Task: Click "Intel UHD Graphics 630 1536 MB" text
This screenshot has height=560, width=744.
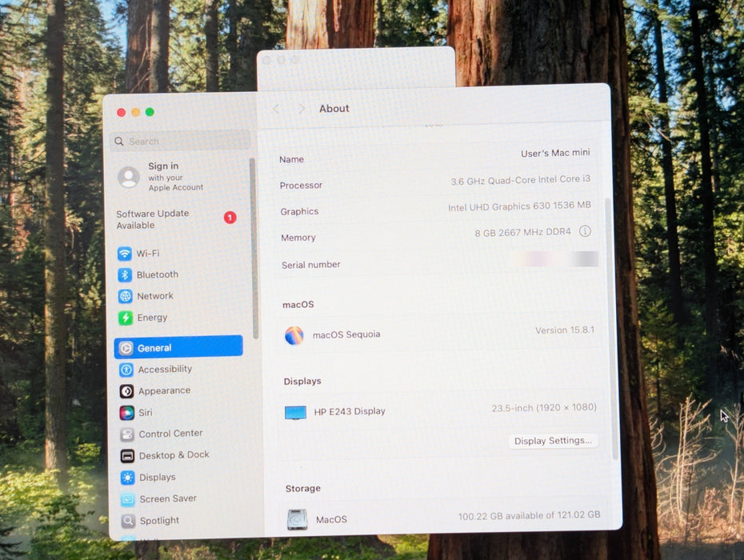Action: coord(519,206)
